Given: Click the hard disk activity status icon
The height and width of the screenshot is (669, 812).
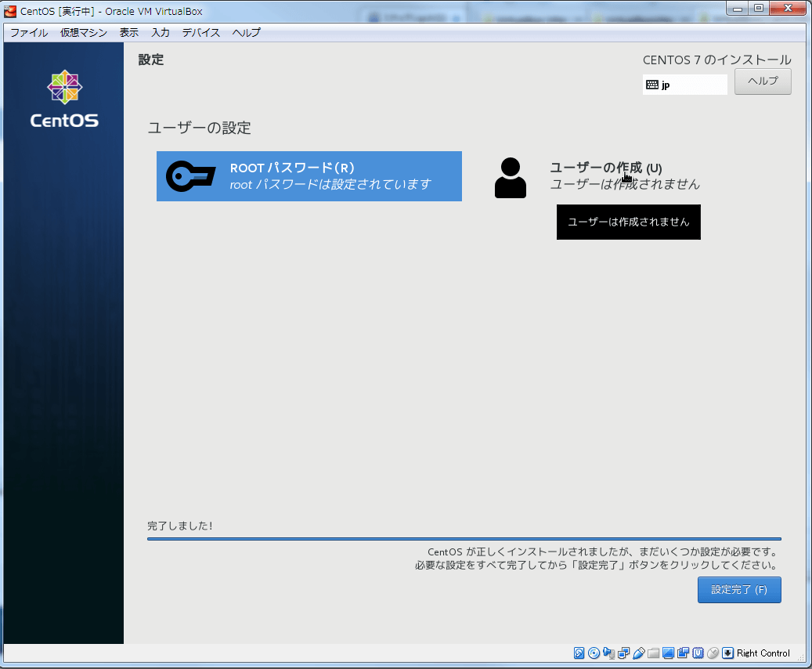Looking at the screenshot, I should [x=579, y=653].
